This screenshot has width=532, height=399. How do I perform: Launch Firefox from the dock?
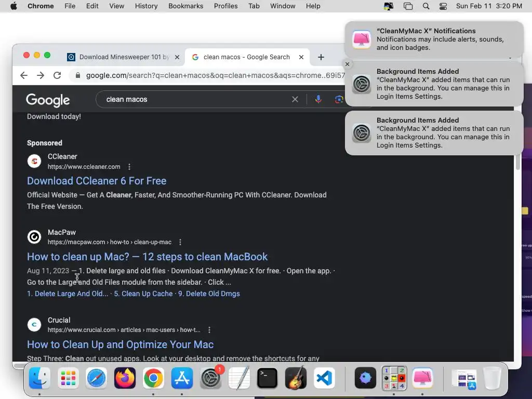click(x=125, y=378)
